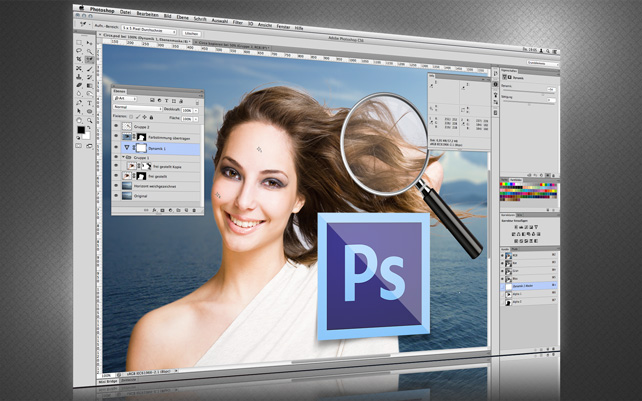This screenshot has width=642, height=401.
Task: Switch to the second document tab
Action: [233, 44]
